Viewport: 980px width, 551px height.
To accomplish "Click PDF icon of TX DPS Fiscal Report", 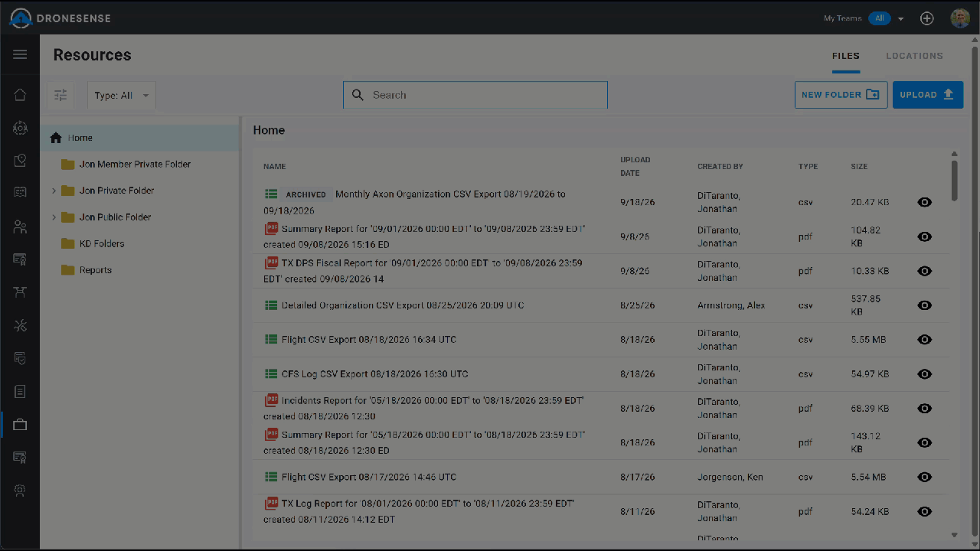I will click(x=271, y=262).
